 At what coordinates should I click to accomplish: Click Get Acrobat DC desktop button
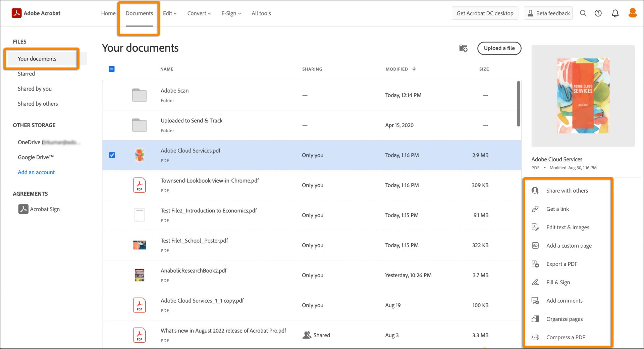(x=485, y=13)
